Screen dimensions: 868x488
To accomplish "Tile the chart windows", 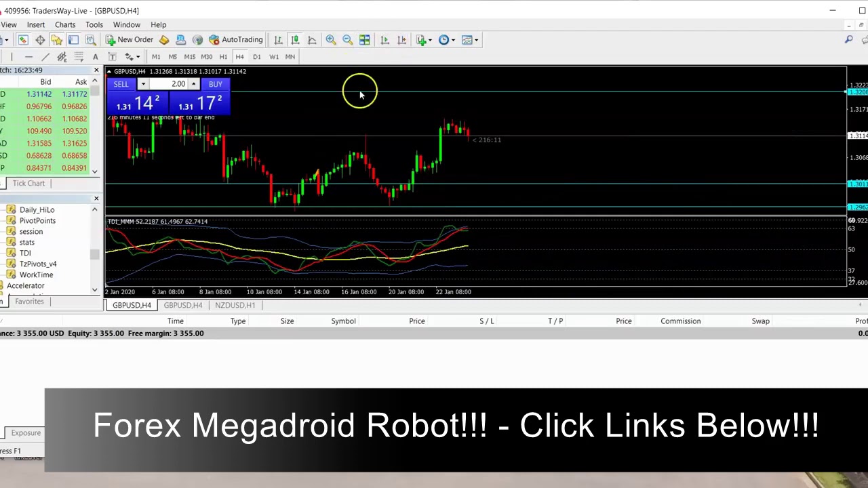I will 364,40.
